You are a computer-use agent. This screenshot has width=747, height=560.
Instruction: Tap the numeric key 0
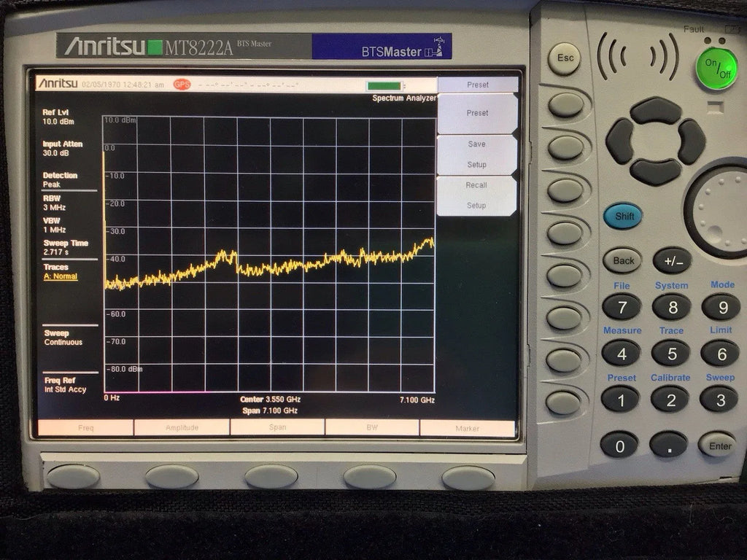[x=619, y=446]
